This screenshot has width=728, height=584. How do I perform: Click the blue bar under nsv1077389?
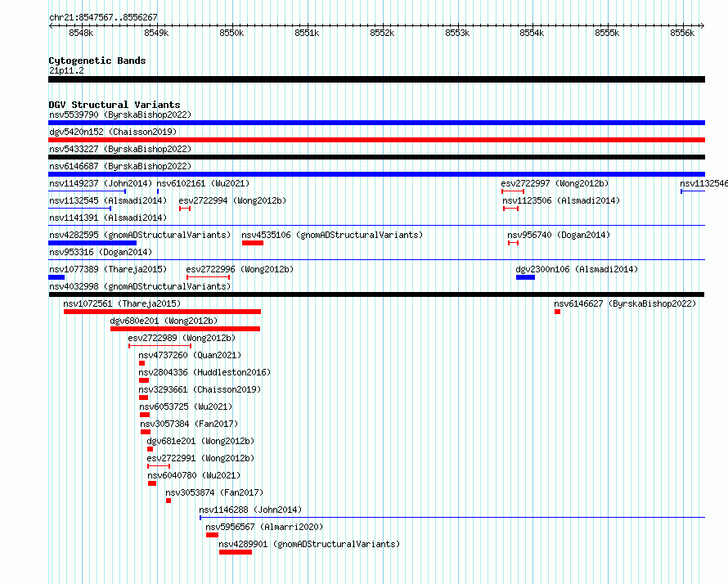point(56,277)
